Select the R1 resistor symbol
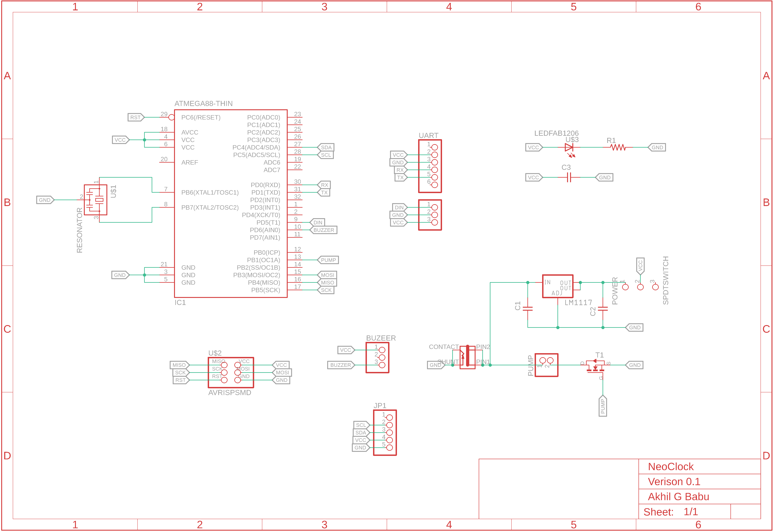773x532 pixels. pos(618,147)
